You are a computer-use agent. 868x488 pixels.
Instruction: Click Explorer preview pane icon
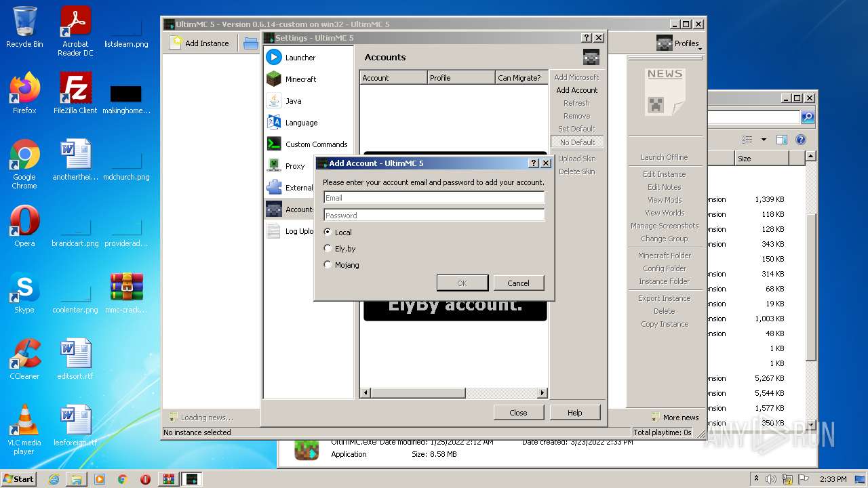click(781, 140)
